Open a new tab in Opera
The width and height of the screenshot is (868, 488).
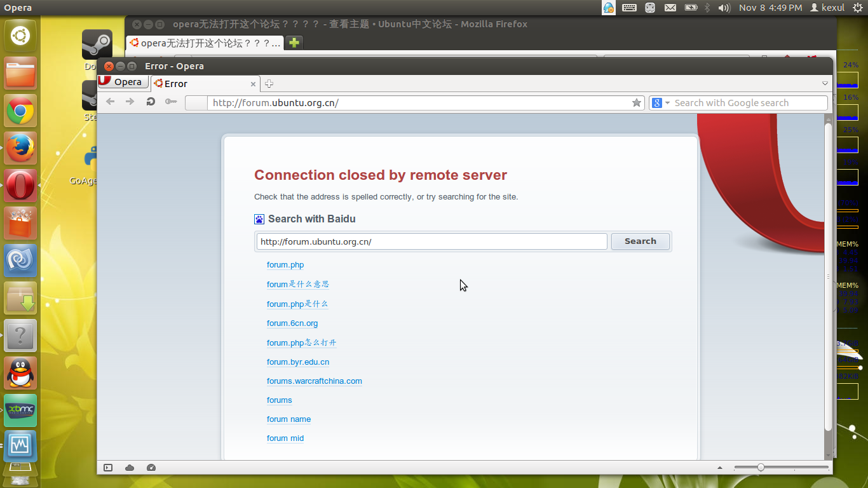tap(269, 84)
